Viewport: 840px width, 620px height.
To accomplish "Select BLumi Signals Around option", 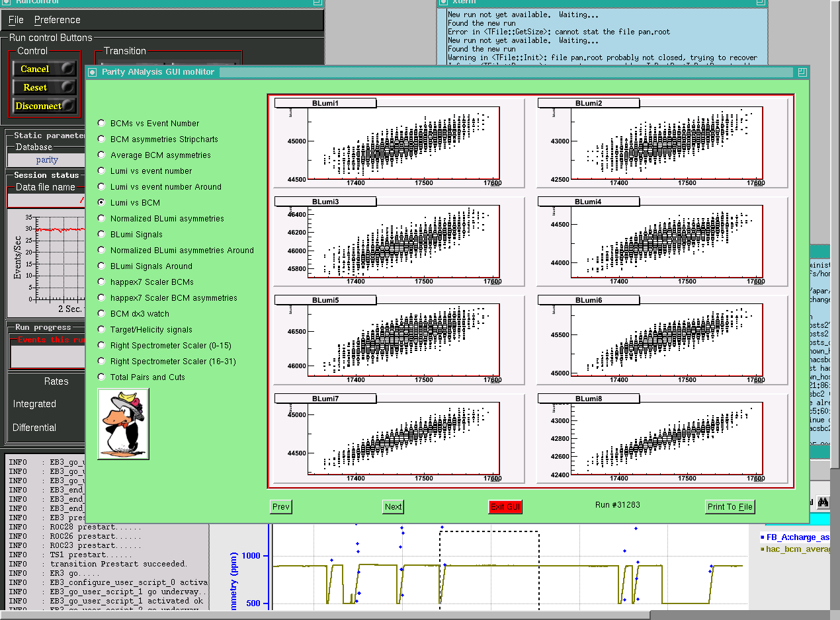I will point(101,266).
